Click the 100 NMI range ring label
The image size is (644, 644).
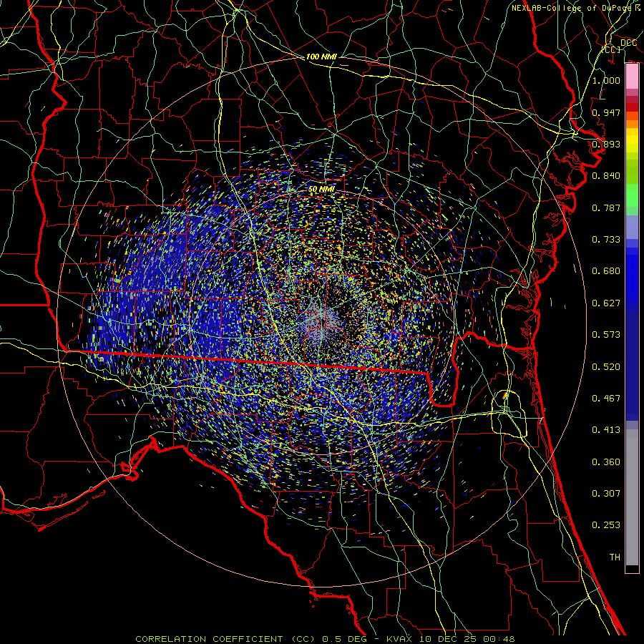point(321,57)
